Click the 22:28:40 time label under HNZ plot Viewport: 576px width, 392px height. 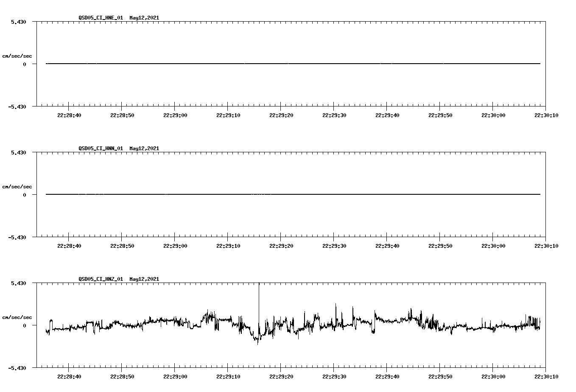tap(69, 376)
